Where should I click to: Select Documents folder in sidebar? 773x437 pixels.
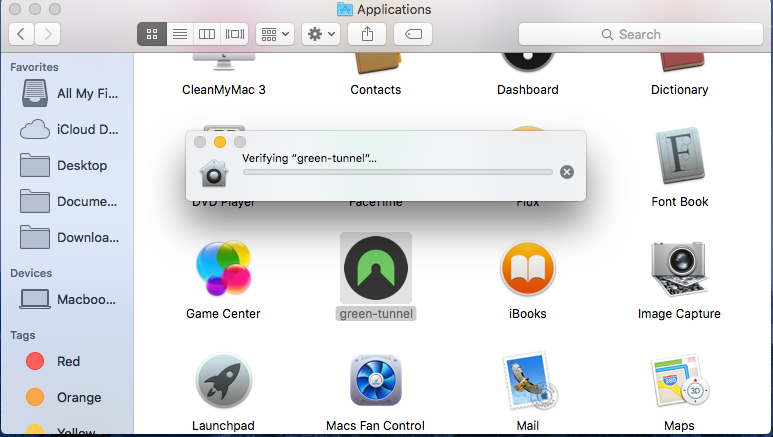coord(68,201)
